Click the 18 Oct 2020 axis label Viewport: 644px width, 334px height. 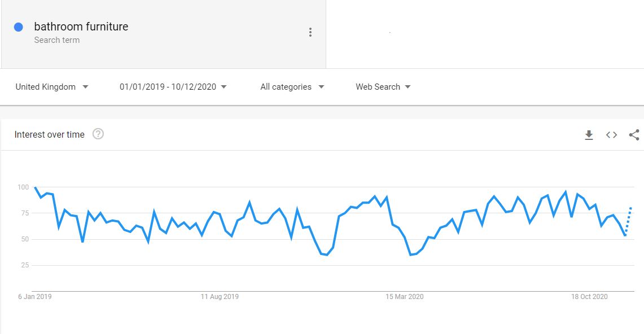pyautogui.click(x=589, y=297)
